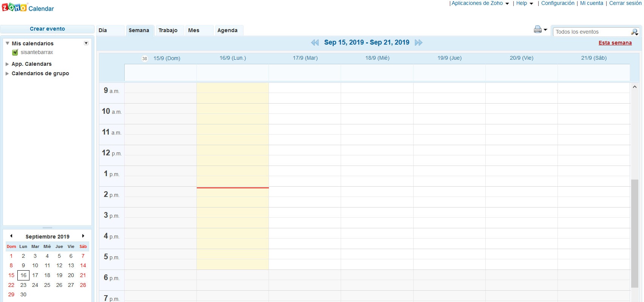Click the calendar vertical scrollbar thumb
This screenshot has width=644, height=302.
pyautogui.click(x=635, y=234)
